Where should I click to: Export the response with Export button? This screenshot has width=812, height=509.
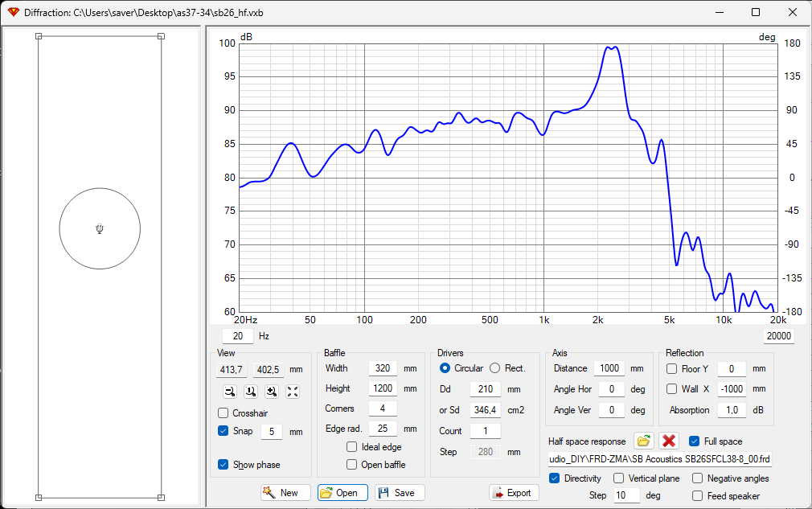pyautogui.click(x=514, y=492)
